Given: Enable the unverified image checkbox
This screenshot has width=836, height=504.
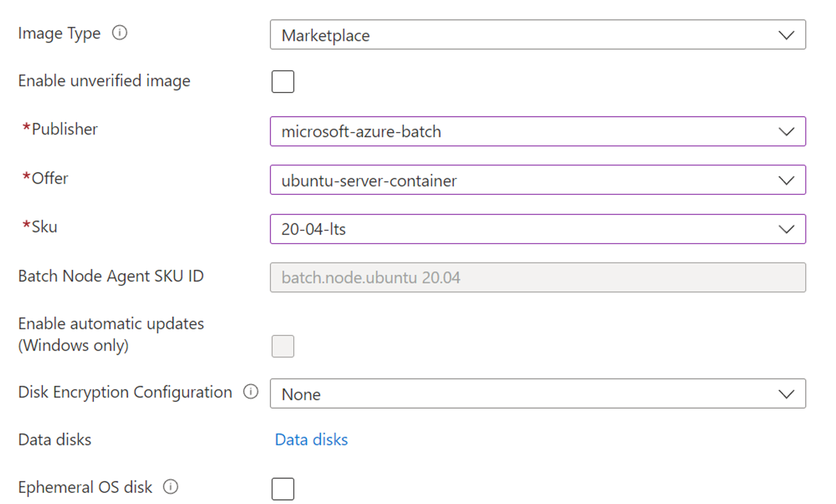Looking at the screenshot, I should [x=283, y=81].
